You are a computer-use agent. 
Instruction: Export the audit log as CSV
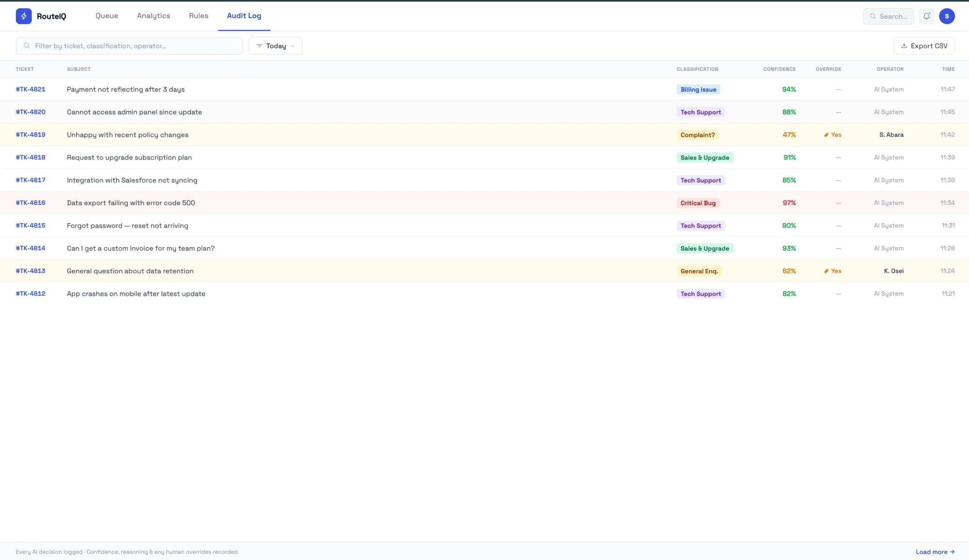coord(924,46)
